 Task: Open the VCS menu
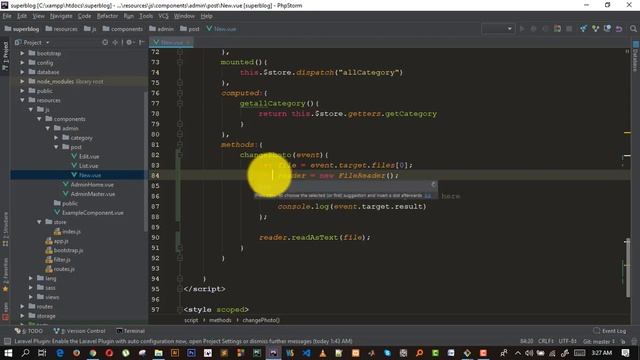pyautogui.click(x=163, y=16)
